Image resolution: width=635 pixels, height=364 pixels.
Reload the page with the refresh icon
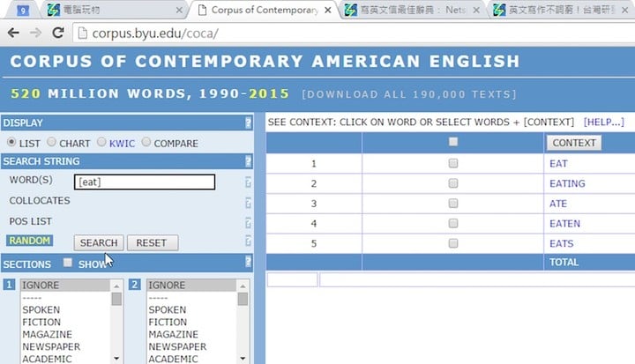pyautogui.click(x=58, y=33)
